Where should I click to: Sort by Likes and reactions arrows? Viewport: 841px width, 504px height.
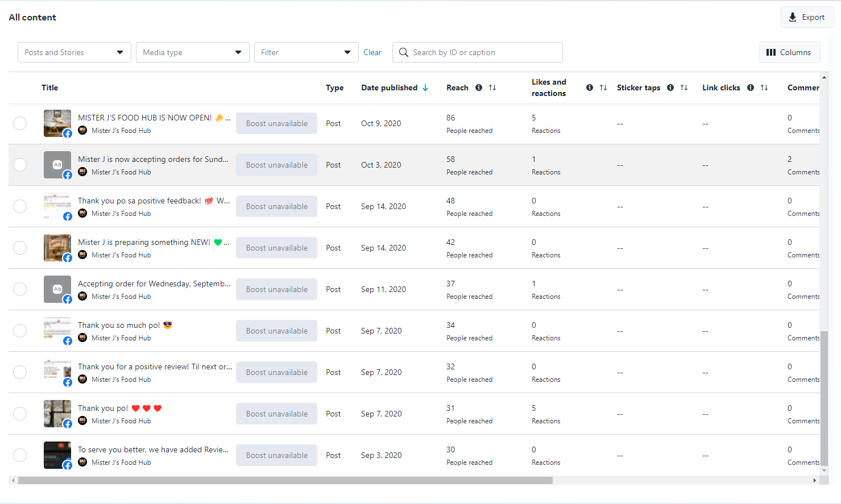click(603, 88)
